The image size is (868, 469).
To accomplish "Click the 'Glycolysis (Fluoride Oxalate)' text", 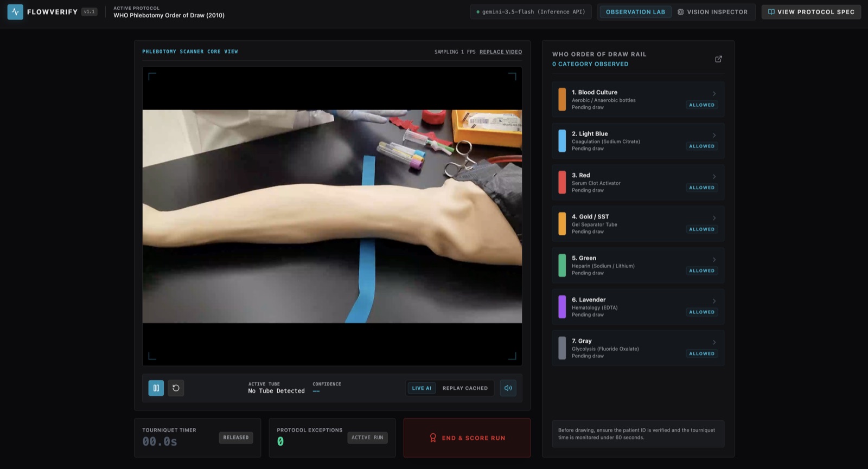I will coord(605,349).
